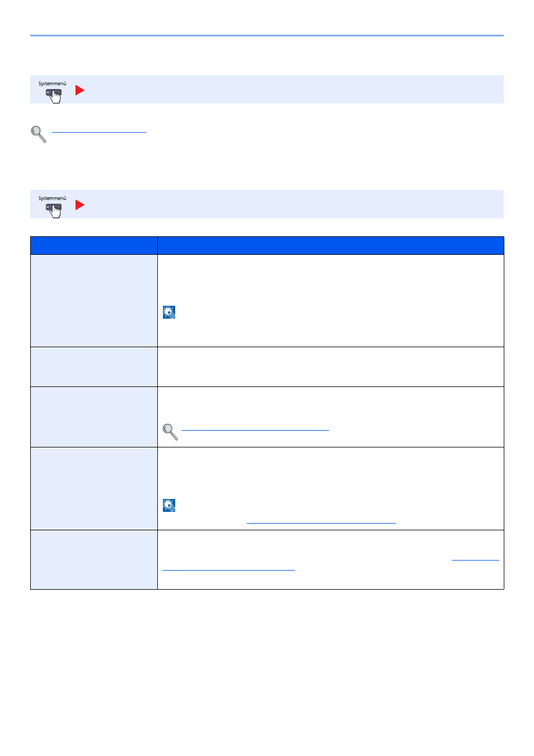Click the magnifier reference icon inside the table
The width and height of the screenshot is (534, 756).
click(170, 432)
